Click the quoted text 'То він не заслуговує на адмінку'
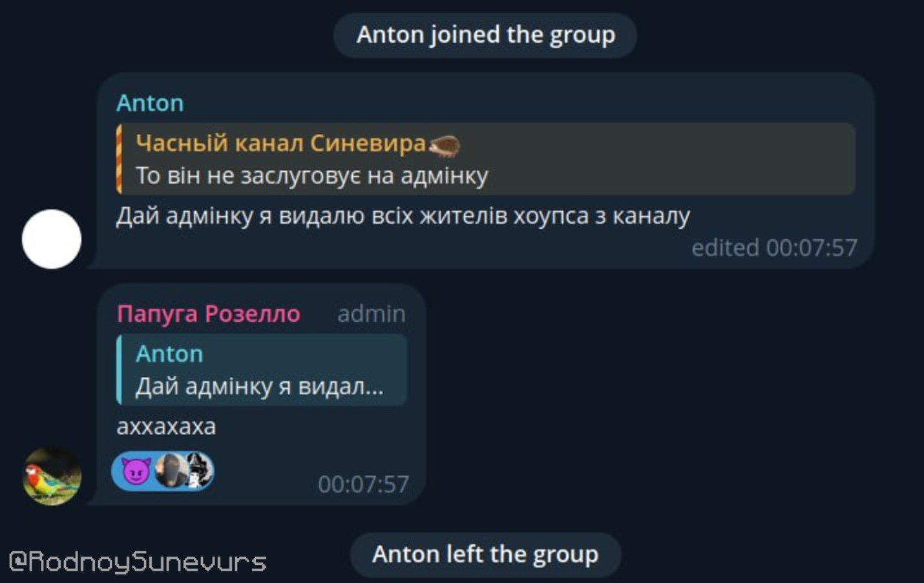The width and height of the screenshot is (924, 583). click(311, 176)
